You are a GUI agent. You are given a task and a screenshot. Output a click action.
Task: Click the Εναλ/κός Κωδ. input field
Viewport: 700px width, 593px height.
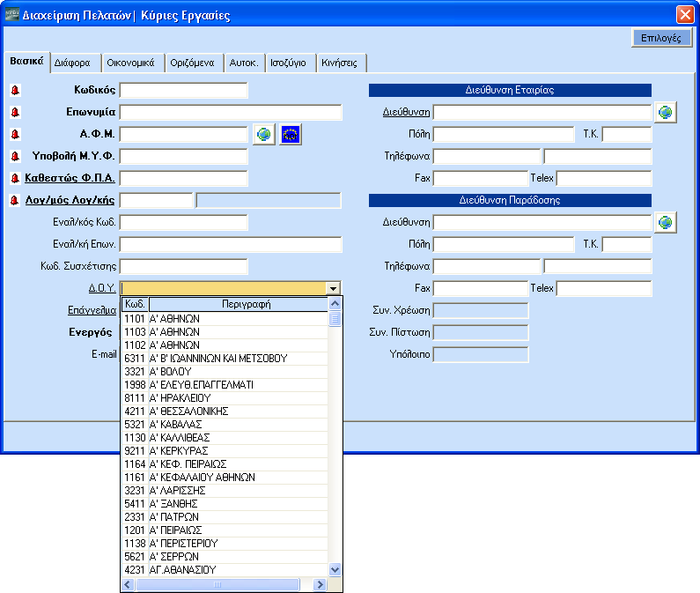(183, 223)
